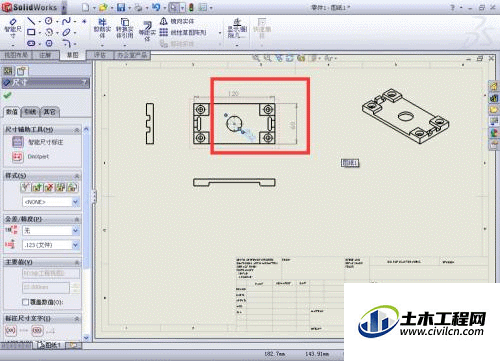500x361 pixels.
Task: Click the Load style icon
Action: click(x=72, y=187)
